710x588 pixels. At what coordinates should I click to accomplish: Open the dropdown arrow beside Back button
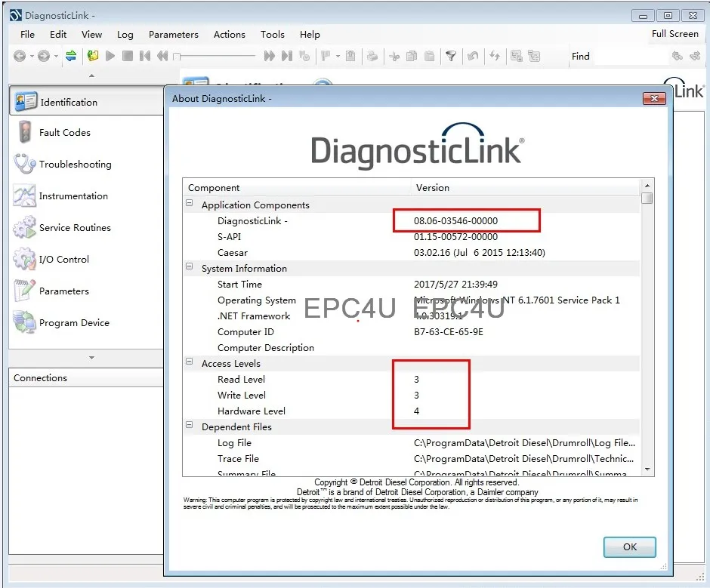(x=32, y=56)
